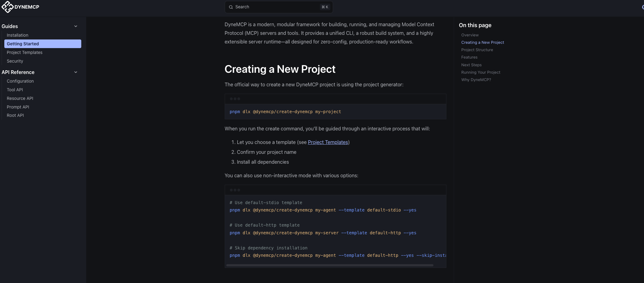The height and width of the screenshot is (283, 644).
Task: Jump to Features outline link
Action: tap(469, 57)
